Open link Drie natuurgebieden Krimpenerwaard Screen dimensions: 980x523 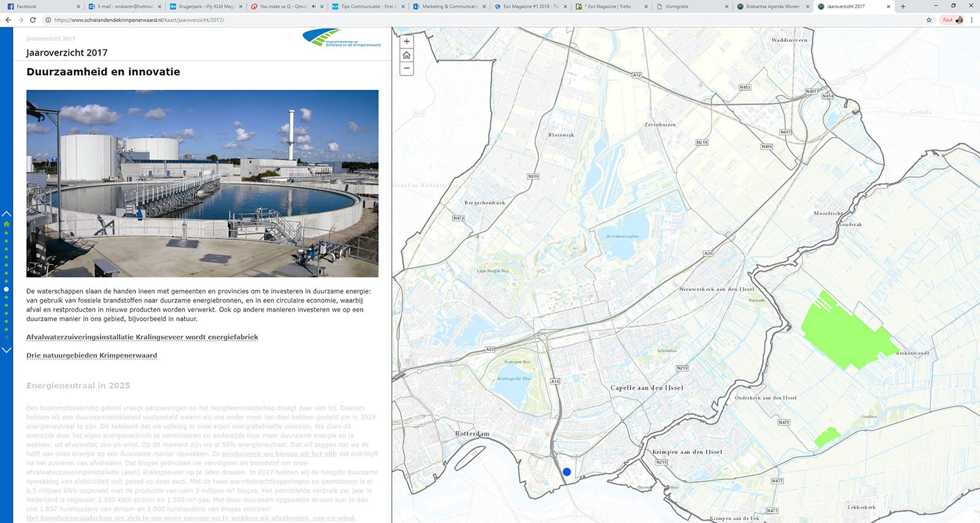coord(92,355)
